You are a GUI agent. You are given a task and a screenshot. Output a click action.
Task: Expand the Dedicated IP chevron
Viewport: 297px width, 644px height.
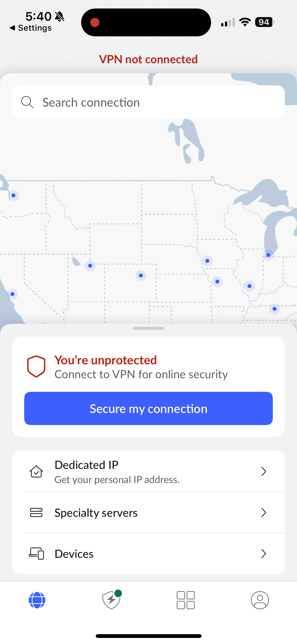tap(263, 471)
